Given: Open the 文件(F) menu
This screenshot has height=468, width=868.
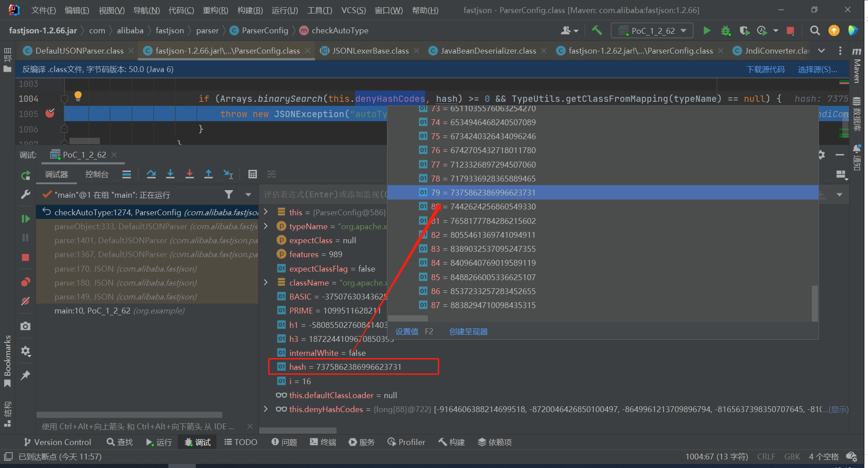Looking at the screenshot, I should 44,10.
